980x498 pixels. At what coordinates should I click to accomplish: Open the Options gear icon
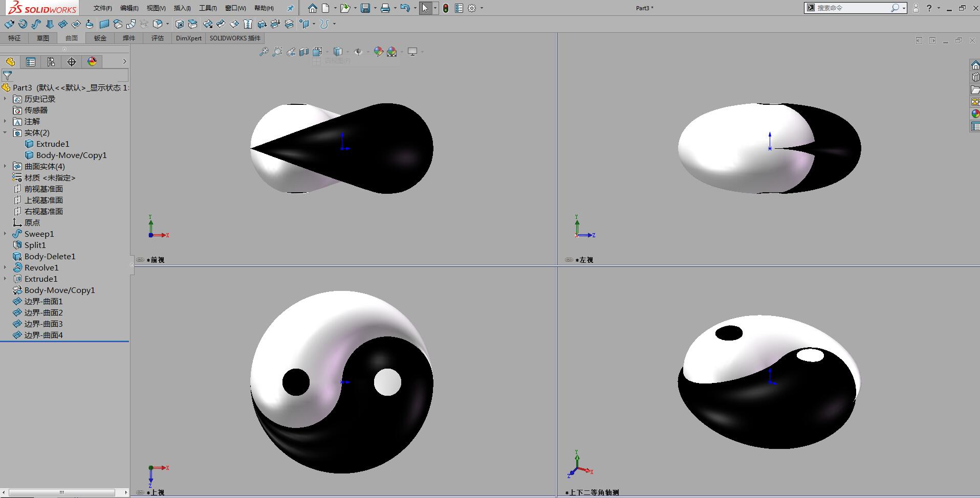pos(472,8)
